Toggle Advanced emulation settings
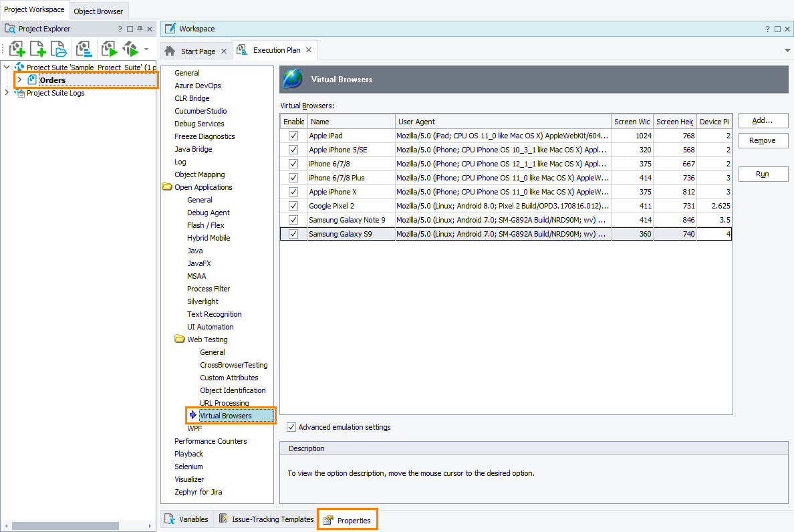The image size is (794, 532). [x=291, y=427]
